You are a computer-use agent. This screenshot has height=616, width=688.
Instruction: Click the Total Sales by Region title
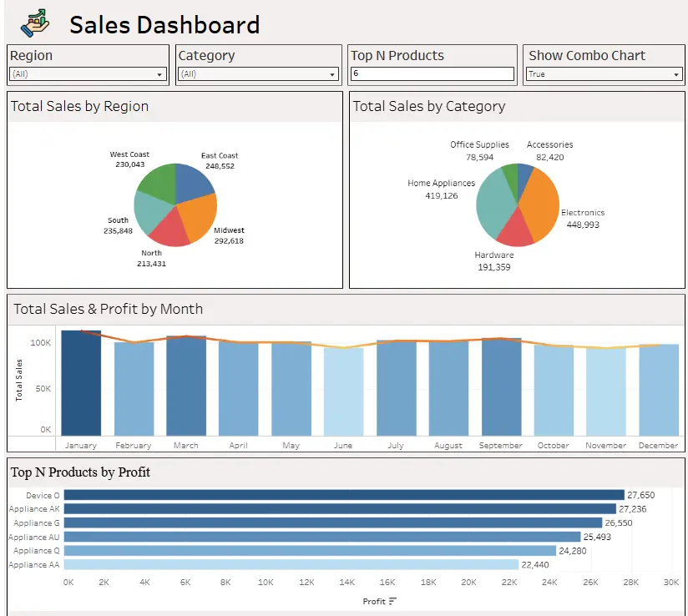[x=82, y=106]
